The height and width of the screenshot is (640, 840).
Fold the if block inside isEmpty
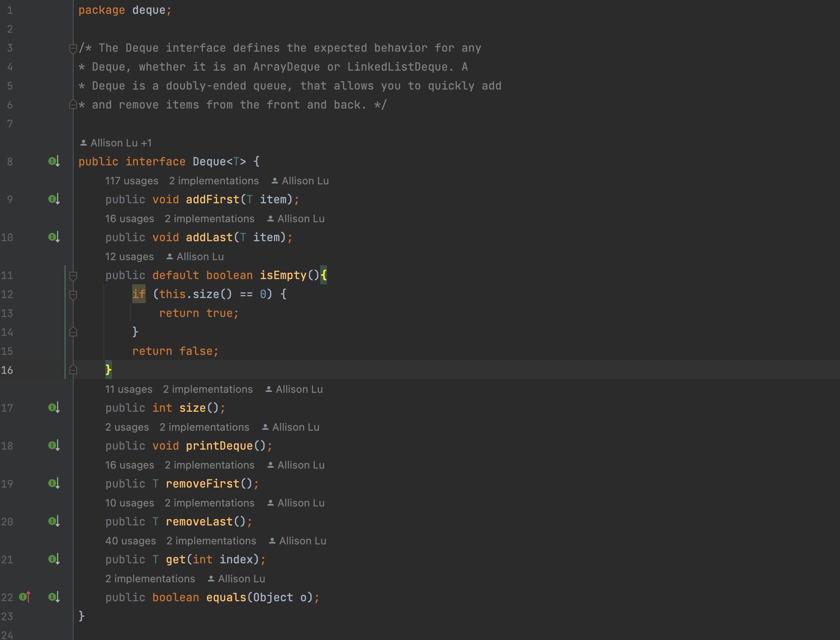(x=73, y=295)
